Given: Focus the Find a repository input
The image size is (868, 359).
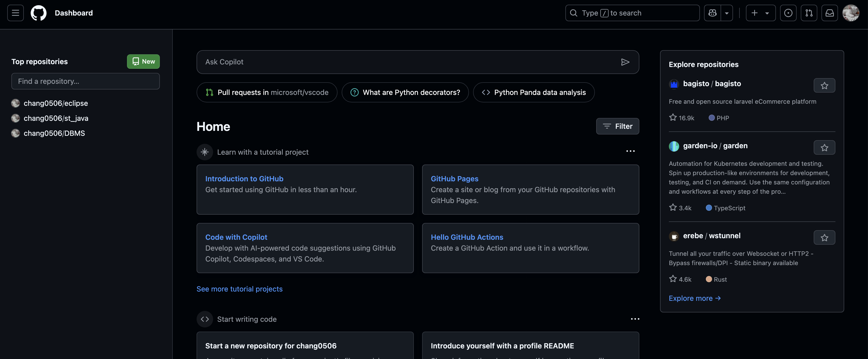Looking at the screenshot, I should 85,81.
